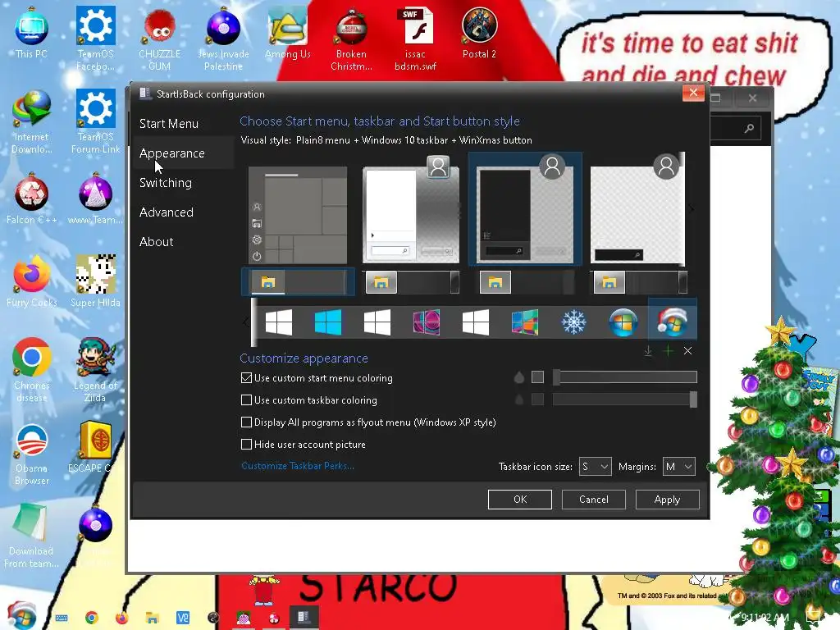Open the This PC desktop icon
This screenshot has width=840, height=630.
click(32, 33)
